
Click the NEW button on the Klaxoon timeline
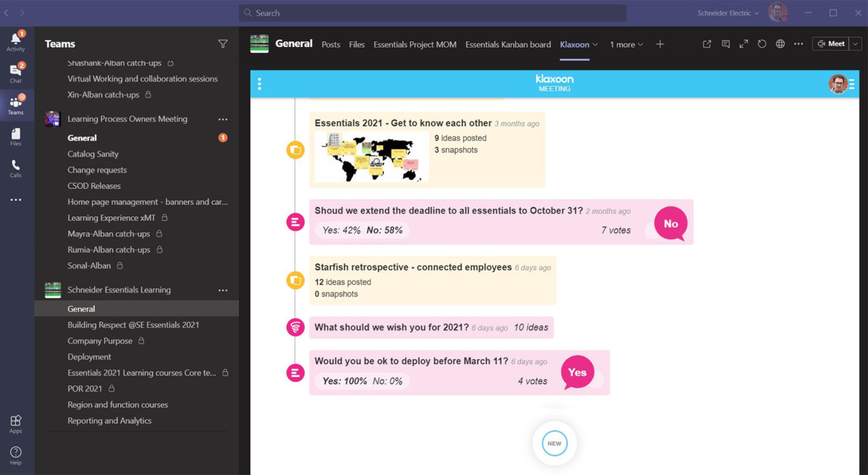pos(554,443)
